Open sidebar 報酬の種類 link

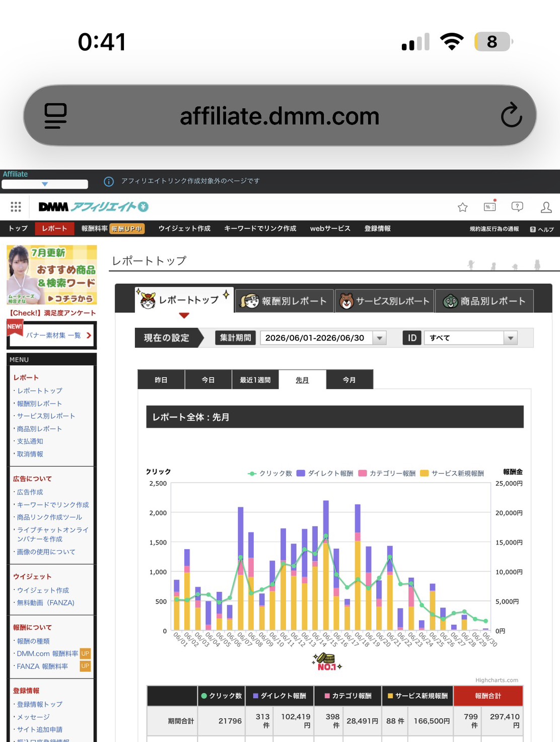(33, 641)
